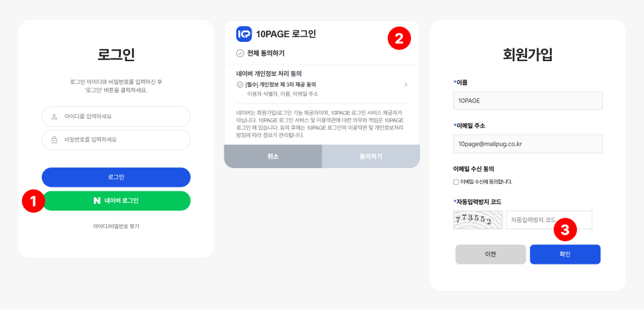644x309 pixels.
Task: Click the Naver N logo icon
Action: click(x=97, y=201)
